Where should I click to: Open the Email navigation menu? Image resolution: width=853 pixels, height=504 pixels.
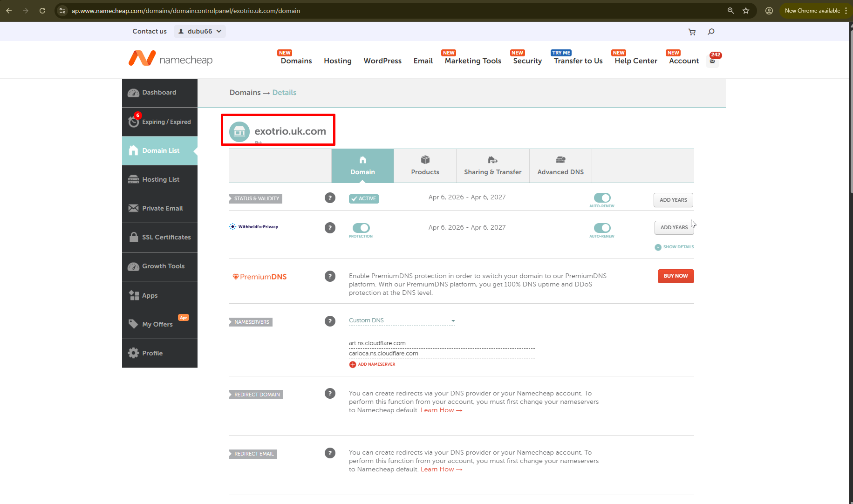[423, 61]
